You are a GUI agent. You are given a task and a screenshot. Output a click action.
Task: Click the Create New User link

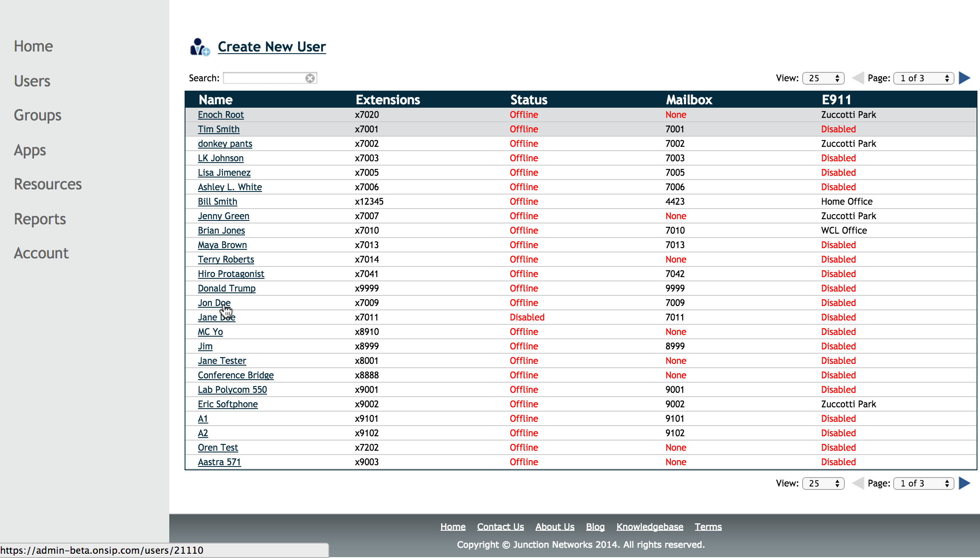(x=272, y=46)
